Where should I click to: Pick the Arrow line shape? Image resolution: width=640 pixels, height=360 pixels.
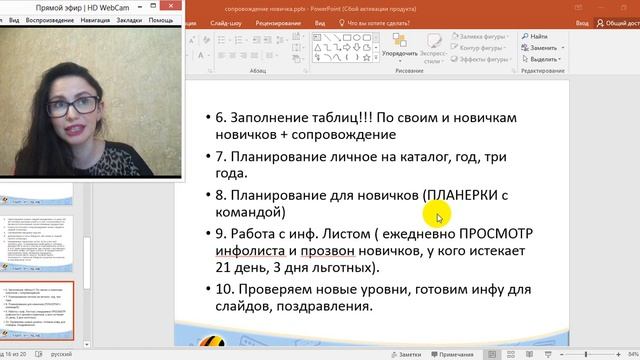pos(337,38)
